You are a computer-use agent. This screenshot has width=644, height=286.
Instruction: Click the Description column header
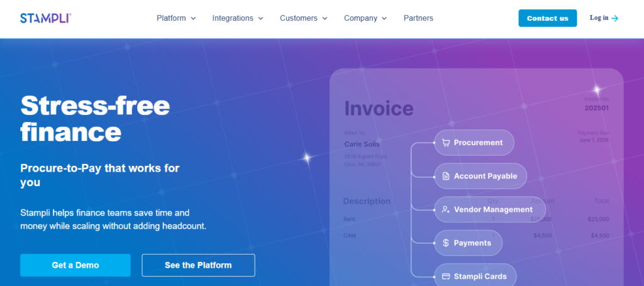click(x=367, y=202)
